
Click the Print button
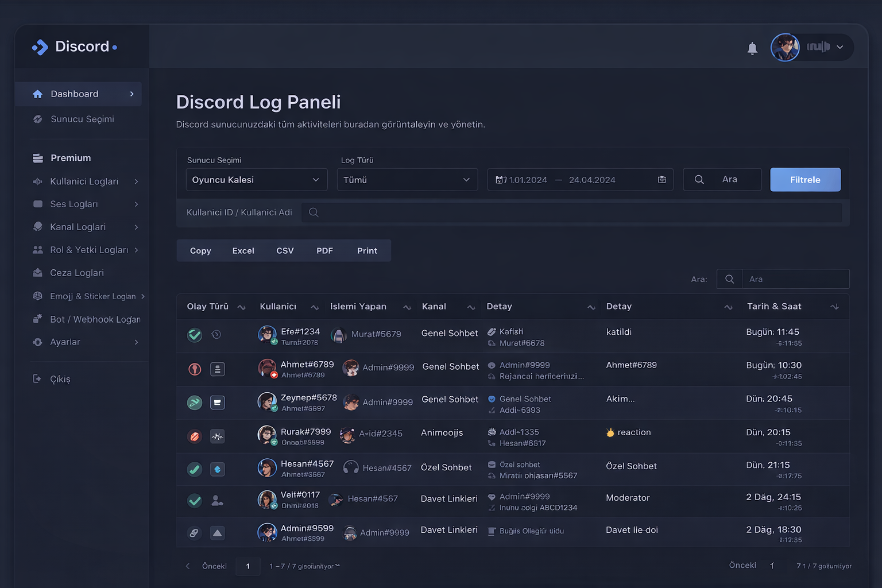(367, 251)
